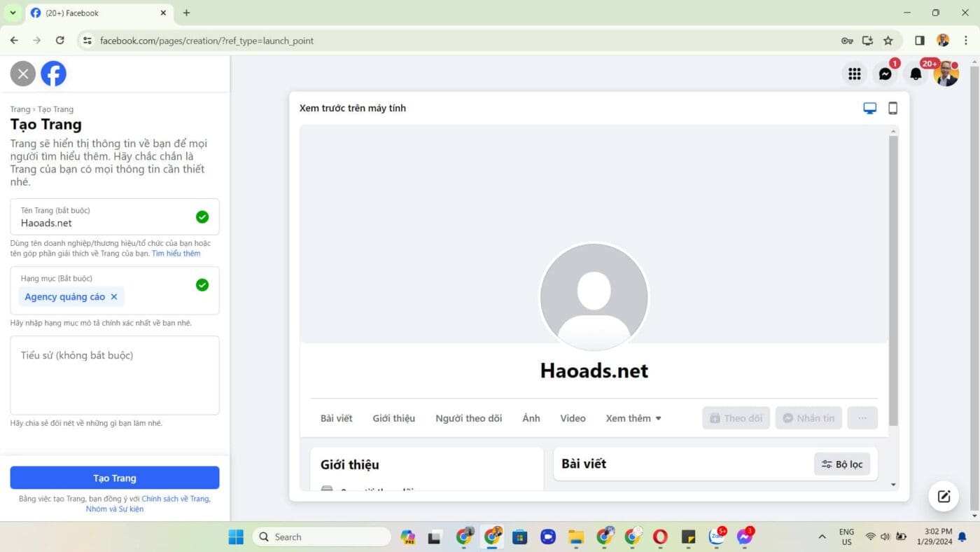Open the Facebook menu grid icon

pyautogui.click(x=854, y=74)
